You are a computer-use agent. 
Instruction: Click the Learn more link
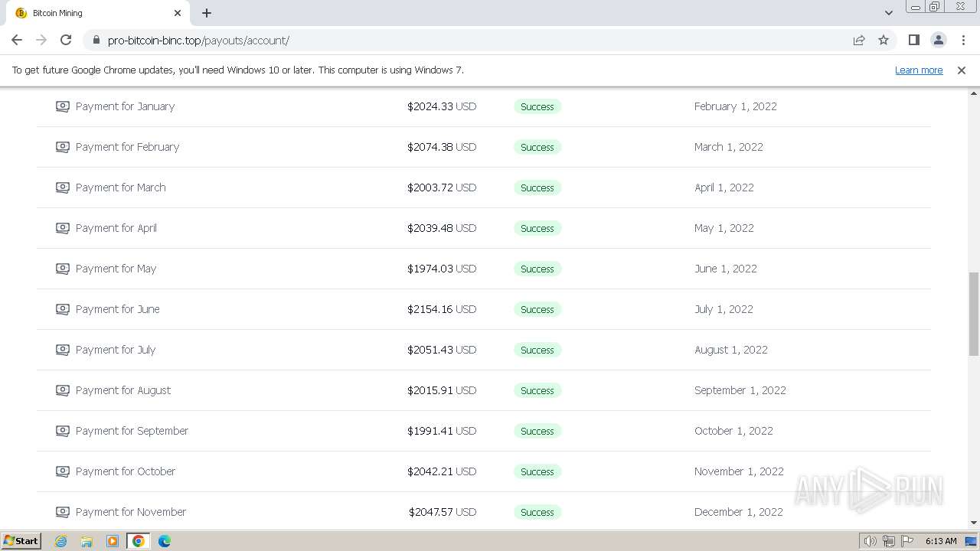919,70
